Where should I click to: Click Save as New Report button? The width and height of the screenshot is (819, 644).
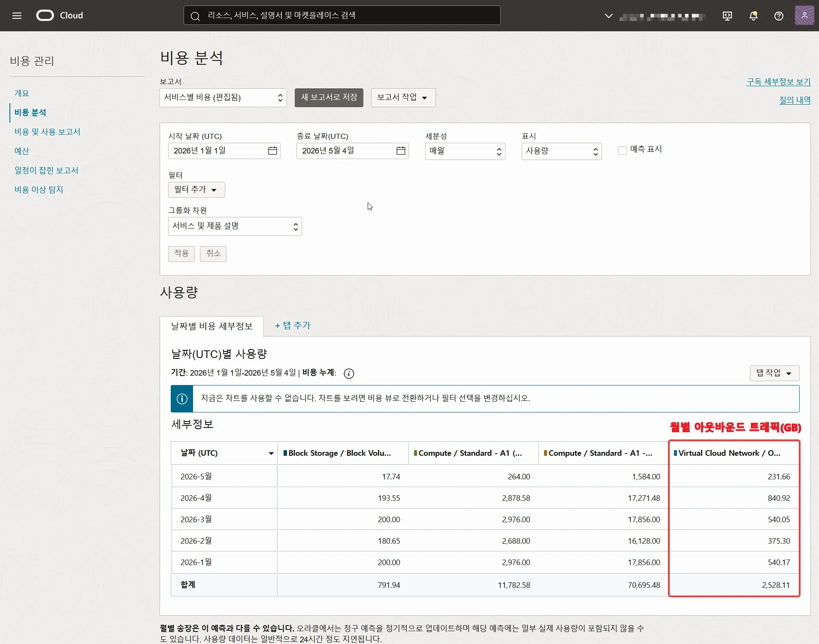point(329,98)
